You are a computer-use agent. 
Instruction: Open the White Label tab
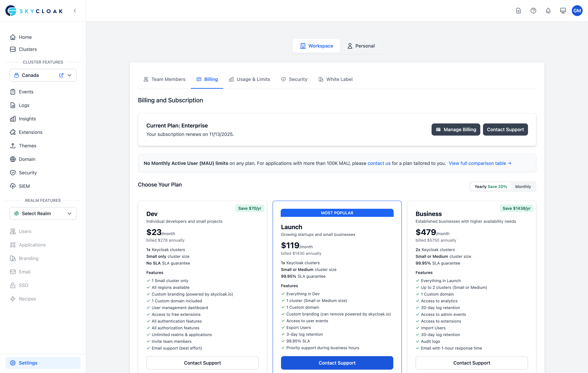point(335,79)
